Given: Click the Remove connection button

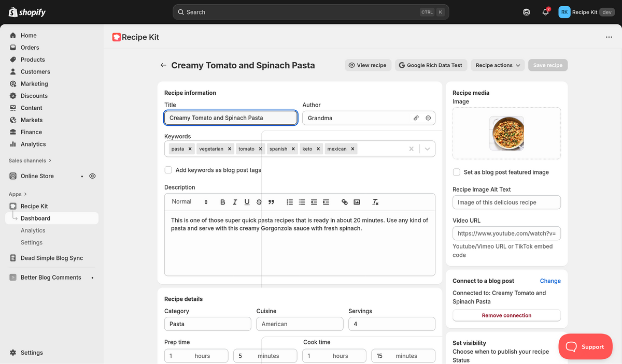Looking at the screenshot, I should tap(506, 315).
